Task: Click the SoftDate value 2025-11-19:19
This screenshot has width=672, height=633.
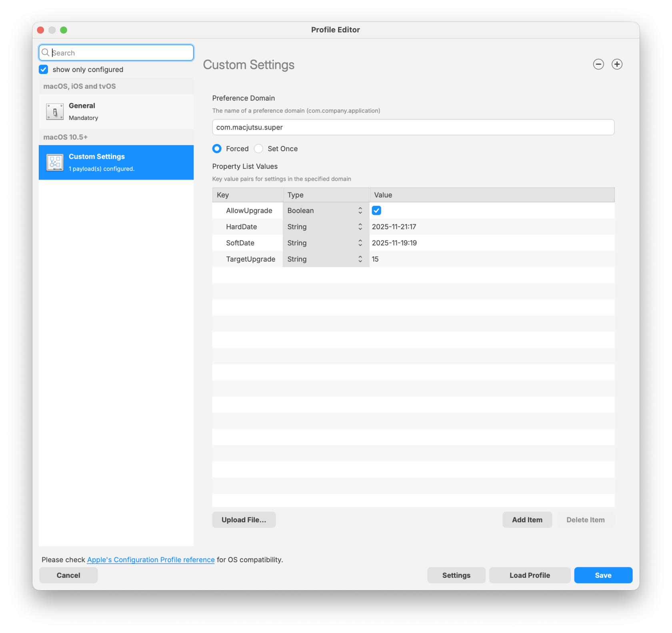Action: [x=394, y=243]
